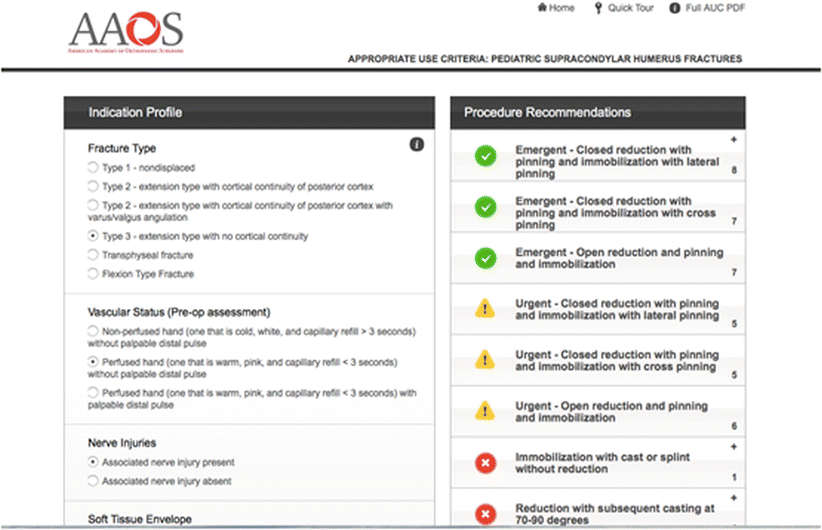The image size is (822, 530).
Task: Expand immobilization with cast or splint row
Action: [x=733, y=445]
